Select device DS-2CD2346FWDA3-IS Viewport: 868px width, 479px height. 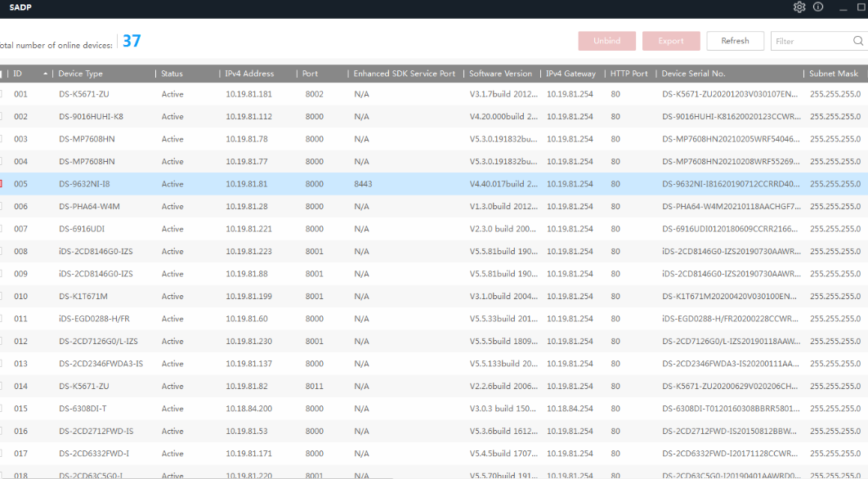pyautogui.click(x=101, y=364)
